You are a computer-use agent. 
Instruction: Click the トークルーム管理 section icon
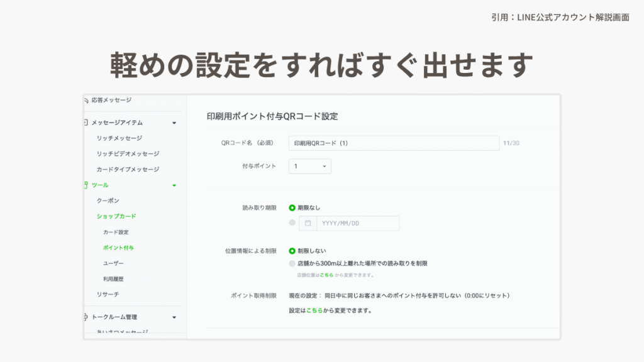[86, 317]
